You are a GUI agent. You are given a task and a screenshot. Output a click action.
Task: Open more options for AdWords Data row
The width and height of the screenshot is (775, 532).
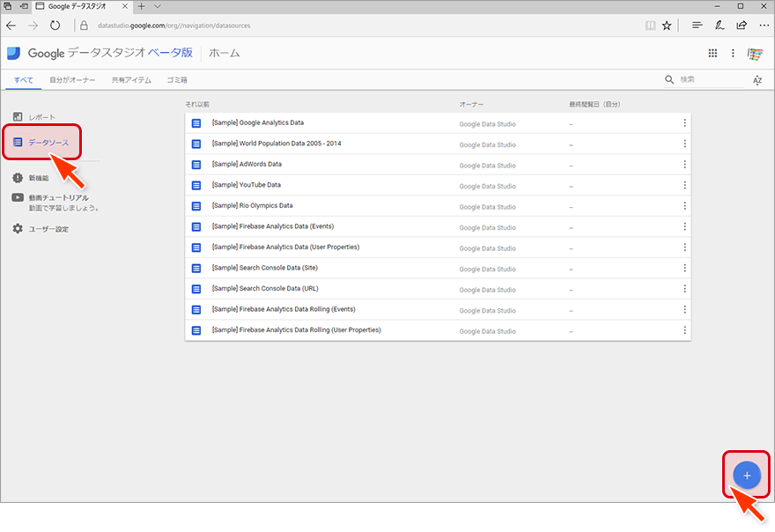tap(684, 165)
